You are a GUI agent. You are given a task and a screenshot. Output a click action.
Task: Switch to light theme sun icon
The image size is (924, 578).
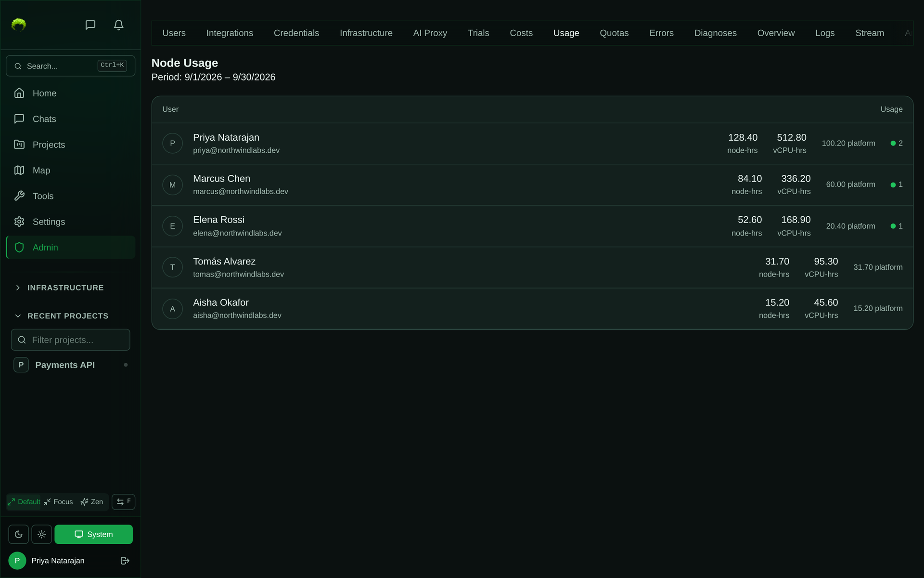41,534
